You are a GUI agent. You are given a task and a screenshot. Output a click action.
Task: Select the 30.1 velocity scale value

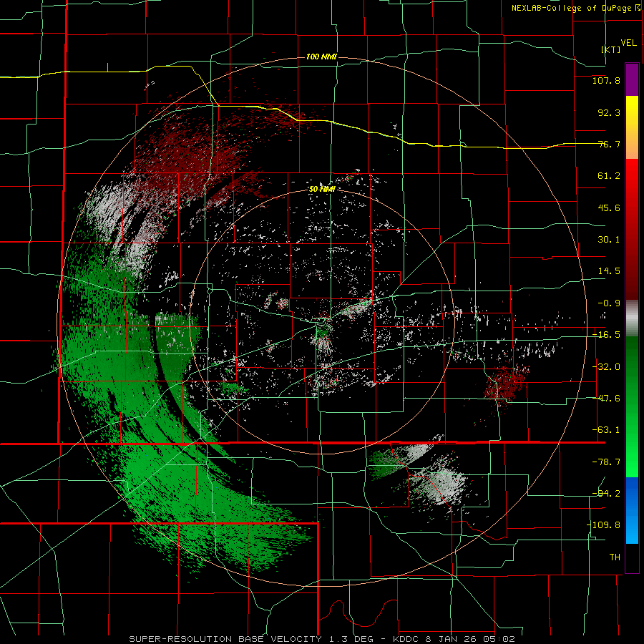[609, 240]
